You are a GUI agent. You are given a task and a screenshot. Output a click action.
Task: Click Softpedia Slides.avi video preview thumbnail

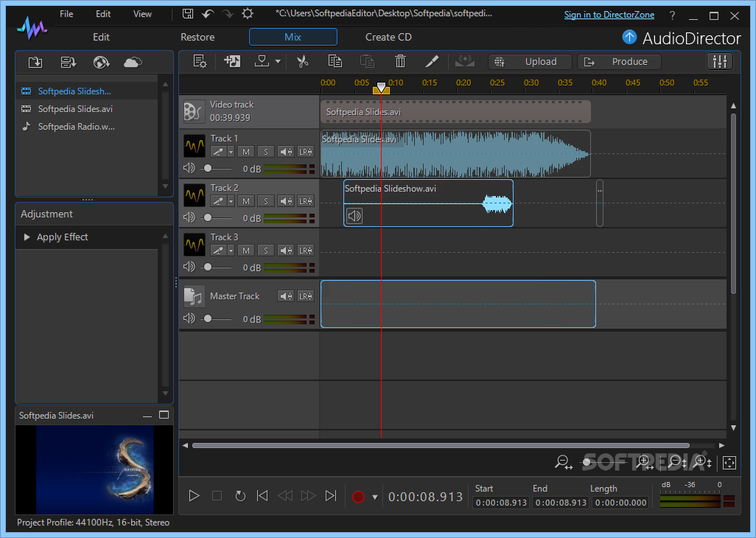click(x=94, y=469)
